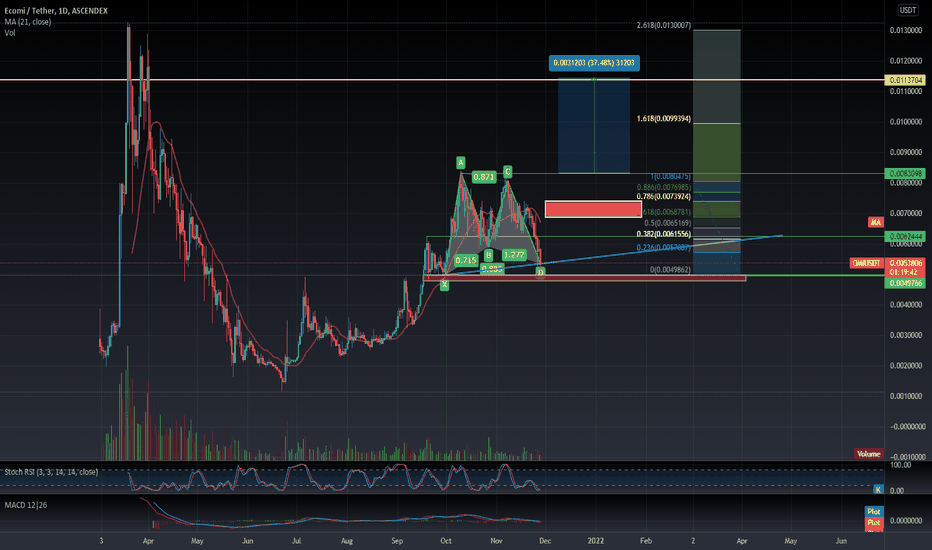This screenshot has height=550, width=932.
Task: Click the green 0.0083098 price label
Action: (x=905, y=174)
